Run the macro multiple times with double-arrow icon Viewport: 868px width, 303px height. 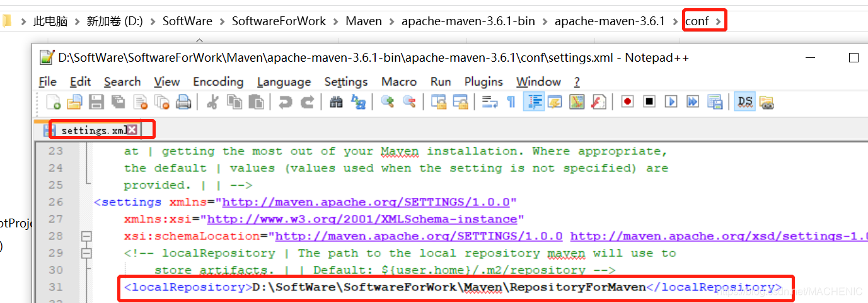[x=693, y=102]
